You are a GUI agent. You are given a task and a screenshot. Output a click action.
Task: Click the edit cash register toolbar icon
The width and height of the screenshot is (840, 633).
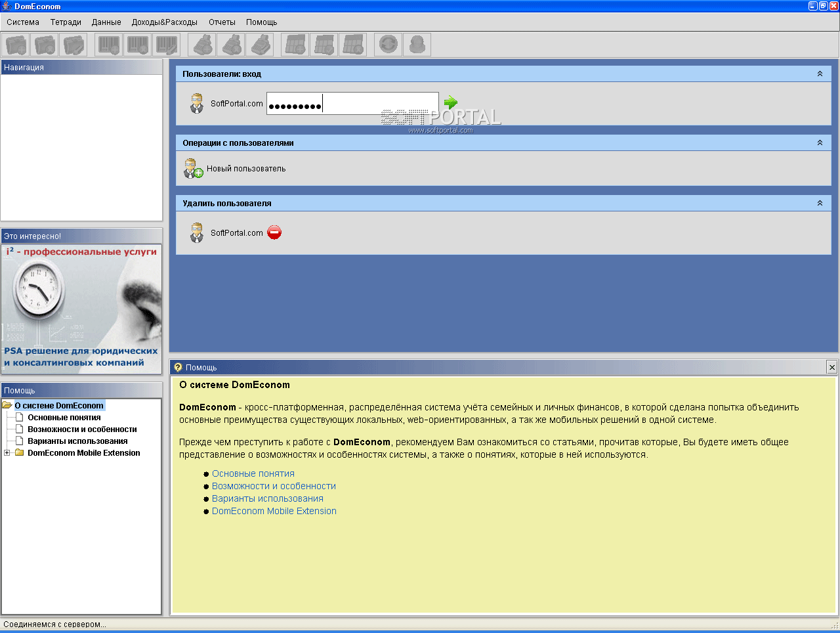coord(261,45)
